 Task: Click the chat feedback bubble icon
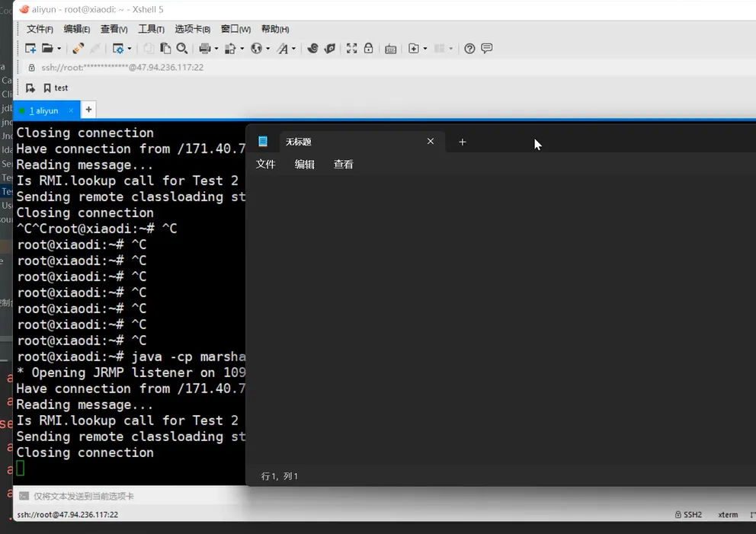(x=487, y=48)
